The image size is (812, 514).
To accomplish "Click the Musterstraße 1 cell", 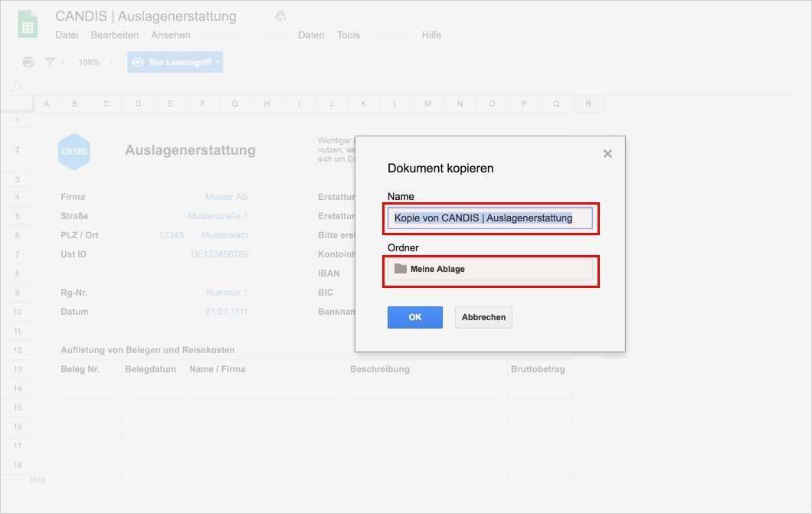I will 218,216.
